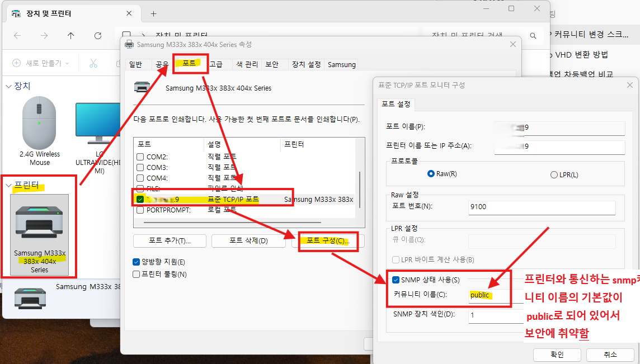
Task: Click the 프린터 column header
Action: click(318, 144)
